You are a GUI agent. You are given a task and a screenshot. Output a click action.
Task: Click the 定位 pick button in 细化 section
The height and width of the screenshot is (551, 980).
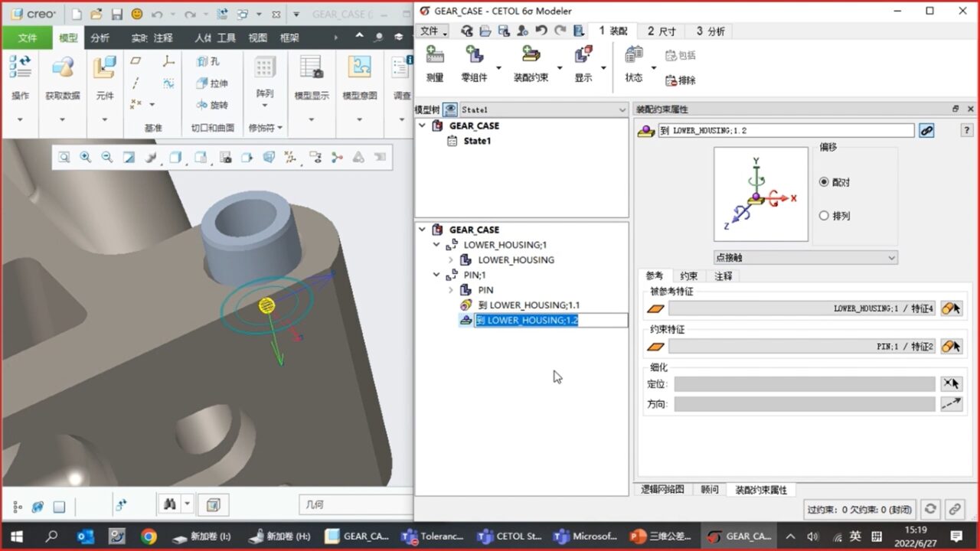click(951, 384)
